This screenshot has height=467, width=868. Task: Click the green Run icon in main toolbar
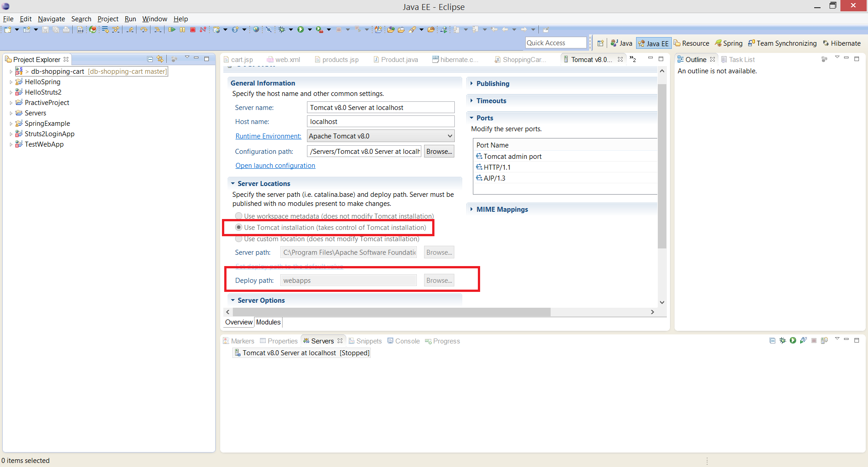coord(301,29)
